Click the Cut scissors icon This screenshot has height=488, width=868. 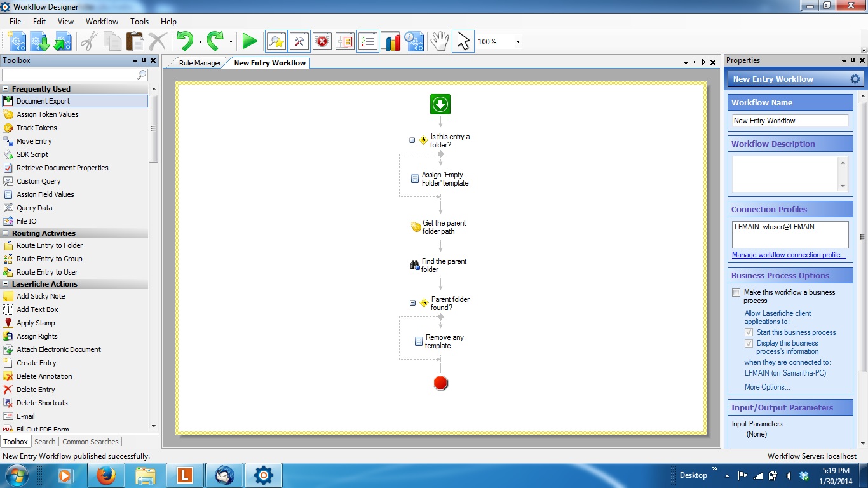(88, 41)
